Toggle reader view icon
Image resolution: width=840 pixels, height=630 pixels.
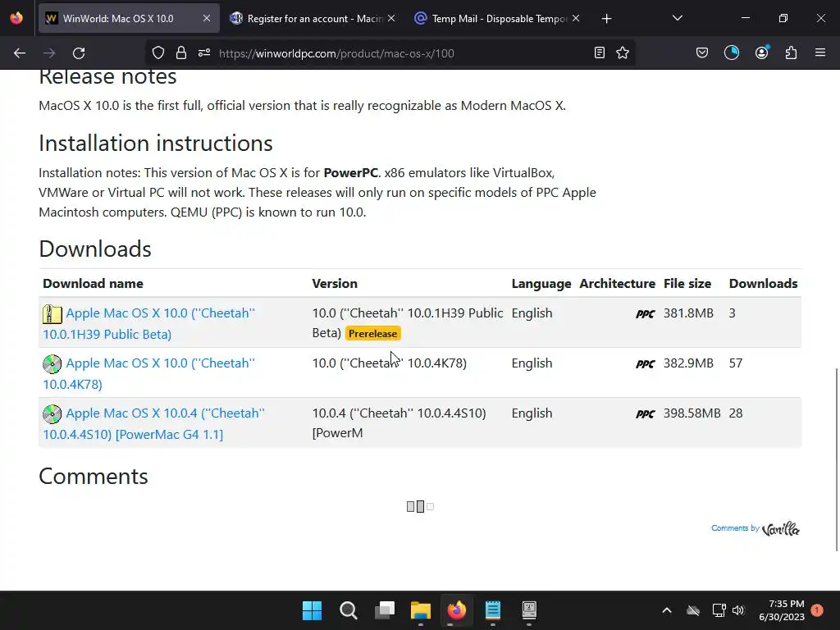tap(600, 52)
